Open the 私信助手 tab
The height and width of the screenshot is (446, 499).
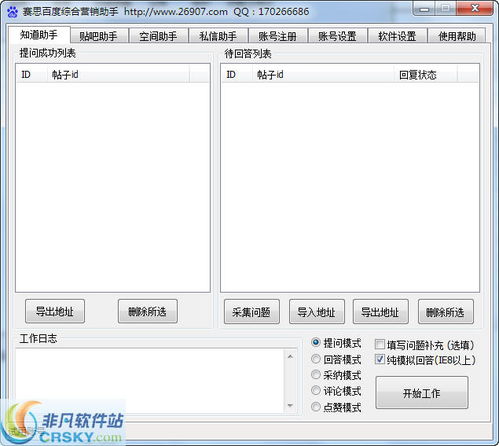coord(218,36)
